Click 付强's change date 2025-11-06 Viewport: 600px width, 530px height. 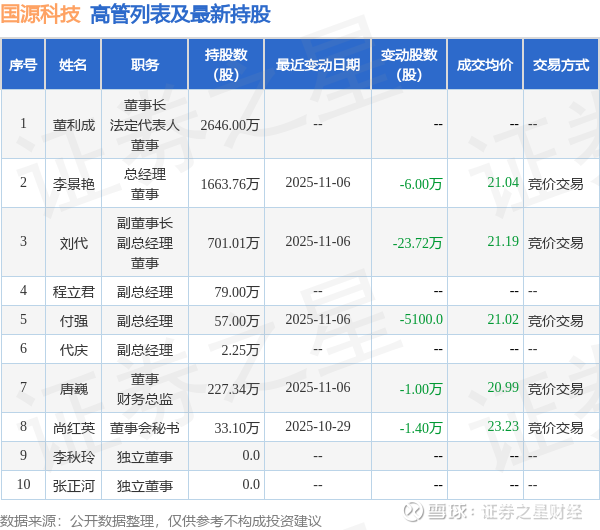click(318, 319)
